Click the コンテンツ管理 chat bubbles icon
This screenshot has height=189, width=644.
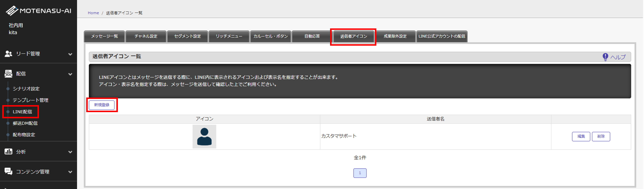click(x=8, y=171)
